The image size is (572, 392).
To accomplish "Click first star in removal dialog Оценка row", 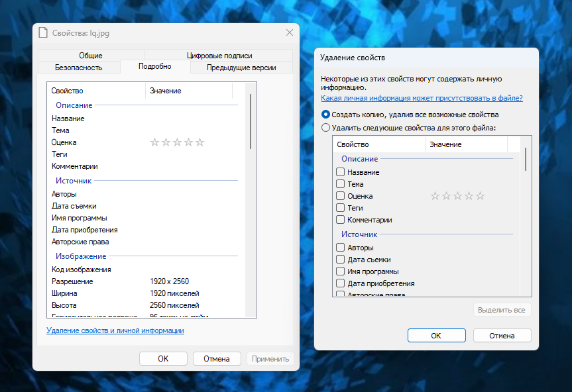I will 435,196.
